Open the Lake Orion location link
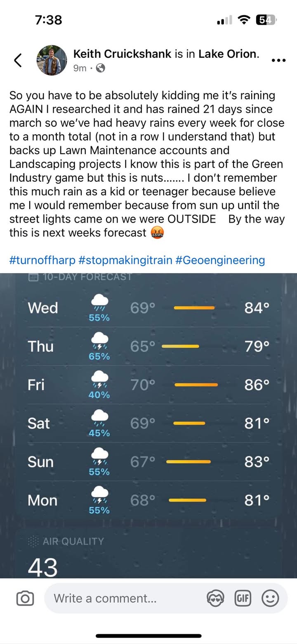Viewport: 297px width, 644px height. 227,53
